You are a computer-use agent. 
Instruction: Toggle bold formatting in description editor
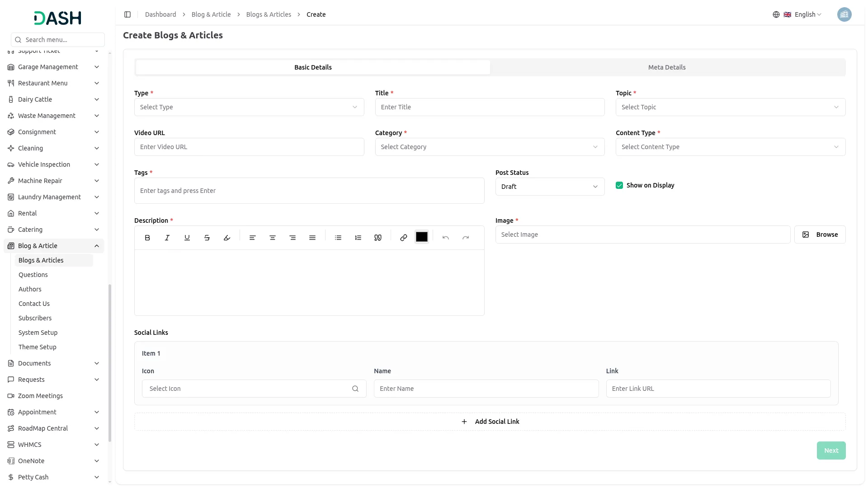[147, 238]
